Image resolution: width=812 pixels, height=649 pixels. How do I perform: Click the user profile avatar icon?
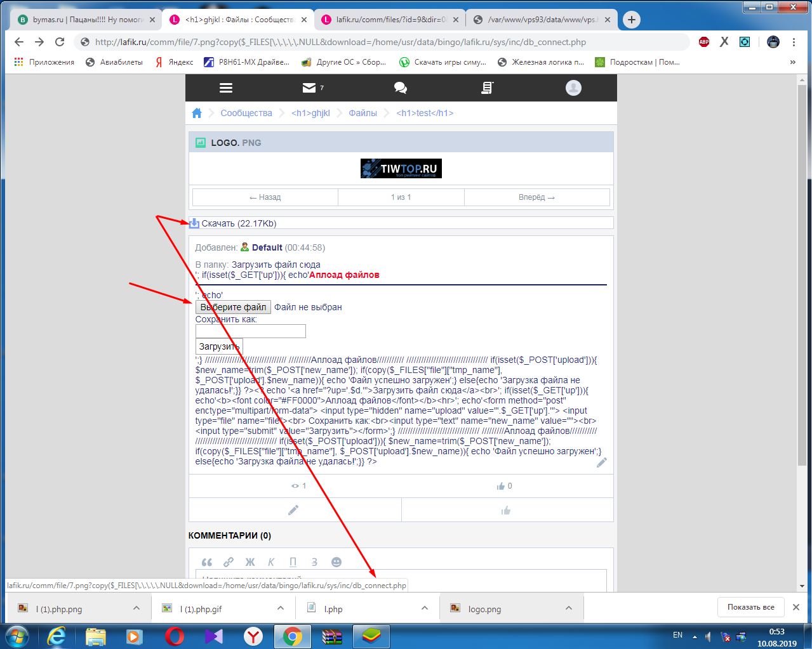(573, 88)
